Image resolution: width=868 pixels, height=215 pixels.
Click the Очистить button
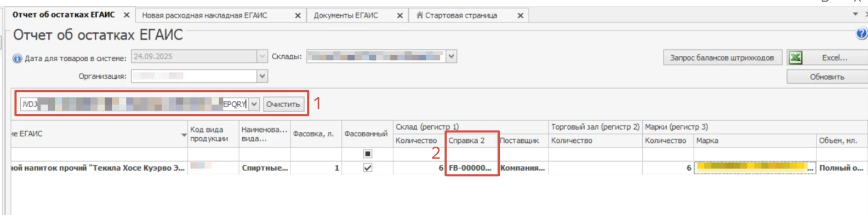[x=283, y=104]
